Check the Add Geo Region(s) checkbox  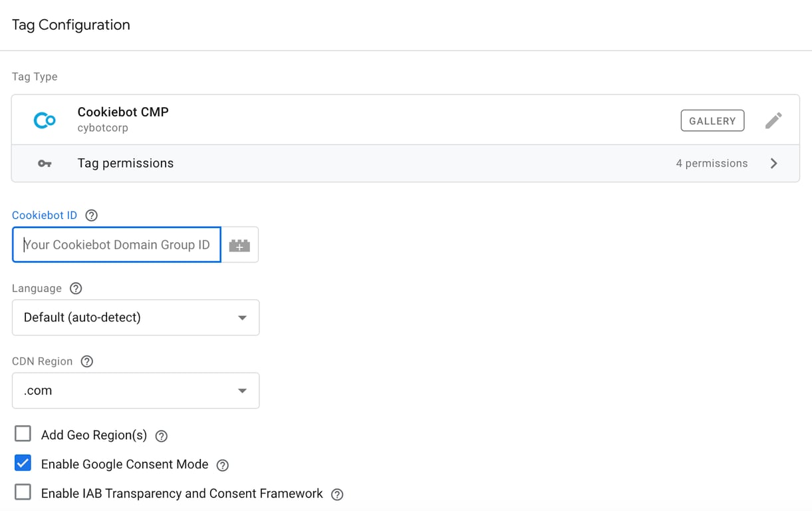[x=23, y=434]
